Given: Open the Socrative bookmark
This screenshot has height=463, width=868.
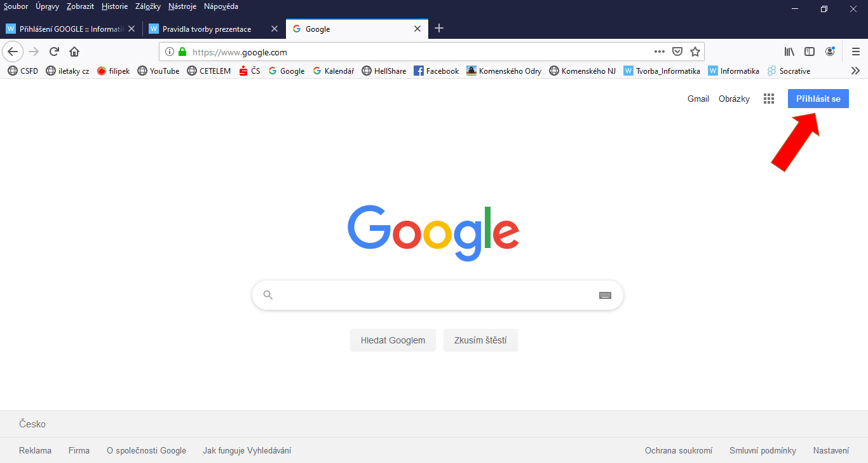Looking at the screenshot, I should (x=789, y=71).
